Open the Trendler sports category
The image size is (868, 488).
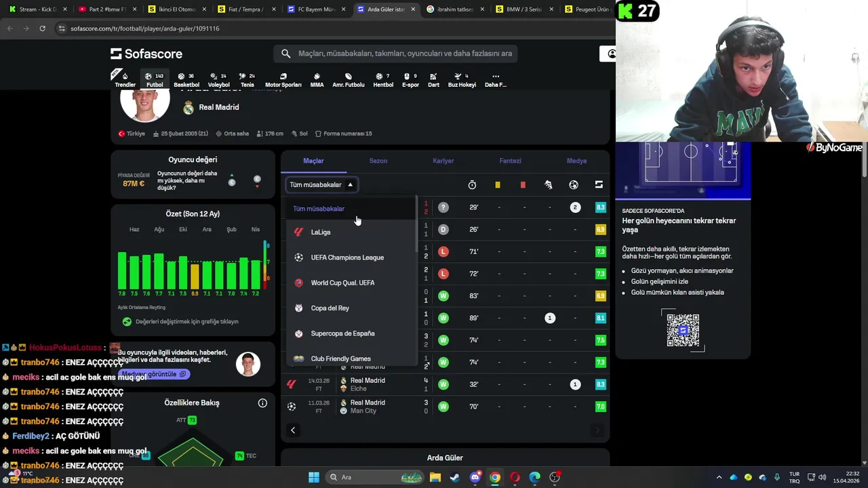point(125,80)
